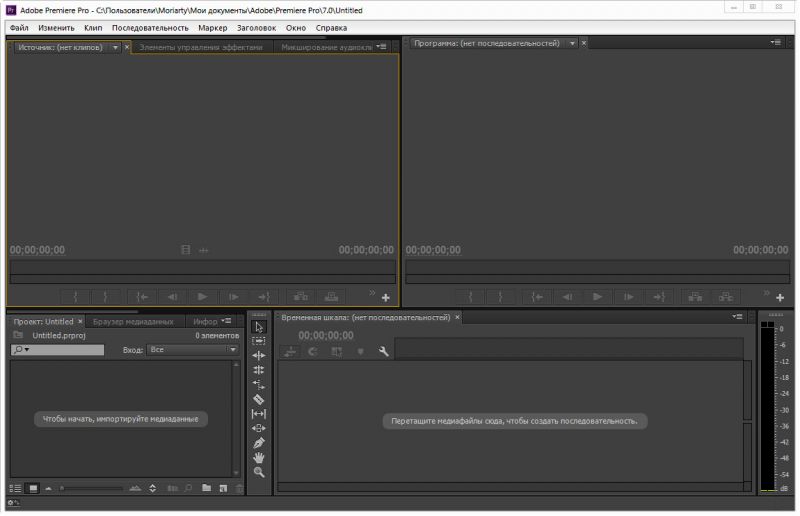Select the Razor tool
Screen dimensions: 800x516
tap(259, 399)
